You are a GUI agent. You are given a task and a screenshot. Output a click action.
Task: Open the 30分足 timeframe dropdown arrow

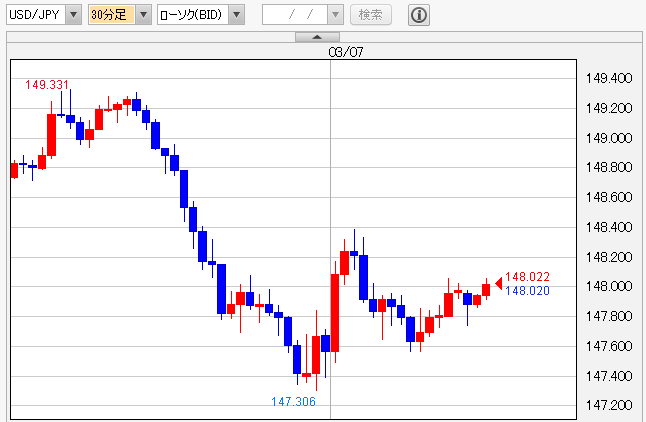[x=143, y=15]
